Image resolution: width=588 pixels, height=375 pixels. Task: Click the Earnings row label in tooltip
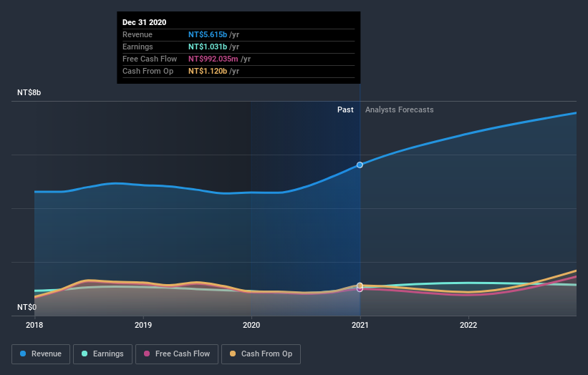pos(138,47)
